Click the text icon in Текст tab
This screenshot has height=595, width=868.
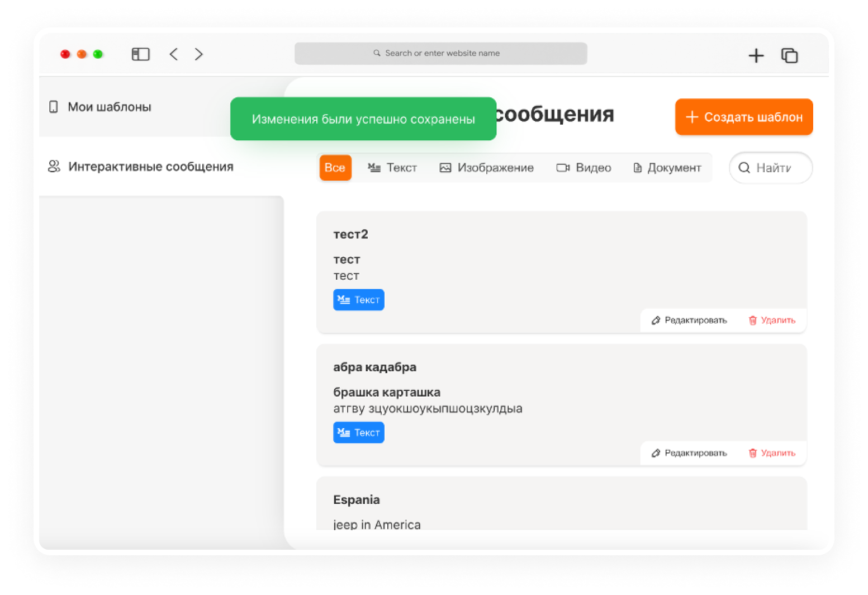point(374,168)
